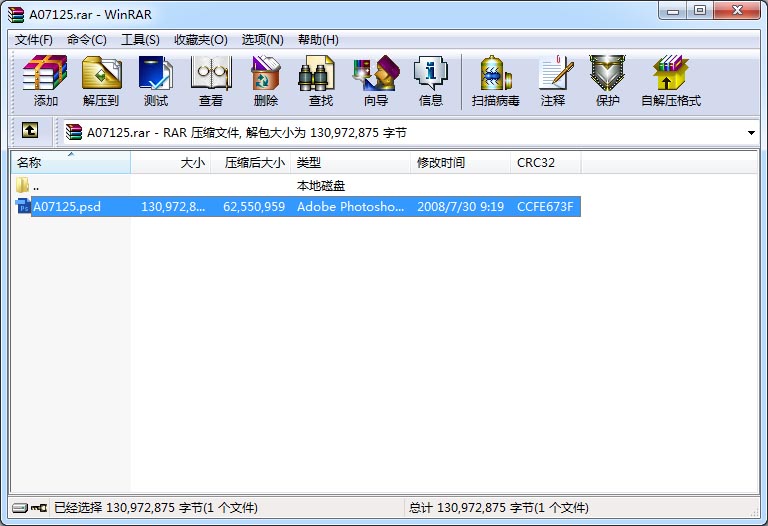Select the A07125.psd file name
Screen dimensions: 768x526
[67, 207]
